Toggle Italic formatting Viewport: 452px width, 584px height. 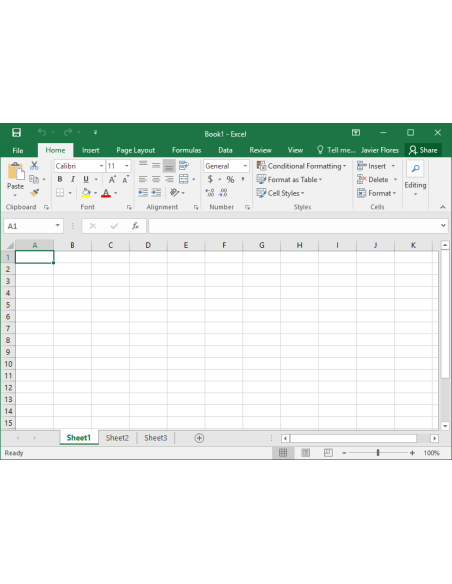(73, 179)
